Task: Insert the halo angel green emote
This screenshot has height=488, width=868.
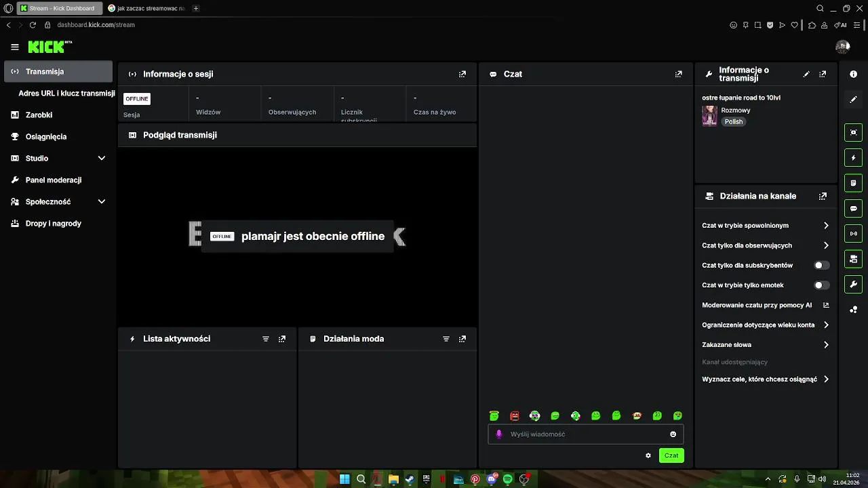Action: click(494, 415)
